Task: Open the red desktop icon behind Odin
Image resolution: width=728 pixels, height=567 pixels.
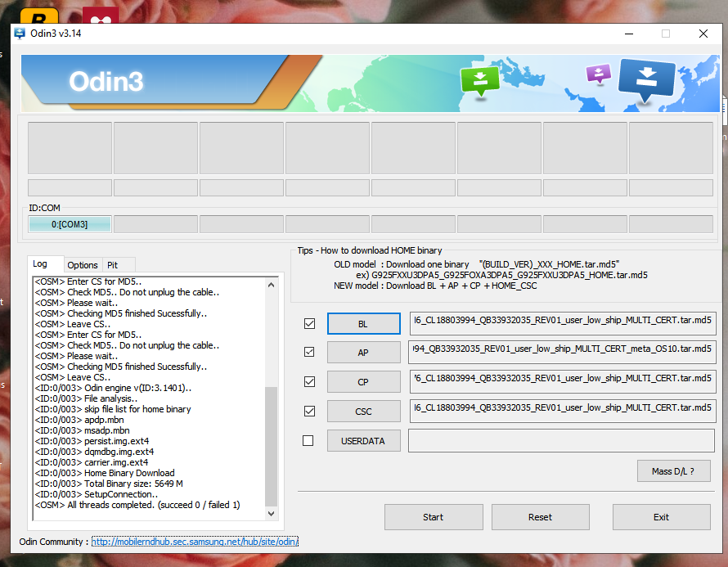Action: coord(101,16)
